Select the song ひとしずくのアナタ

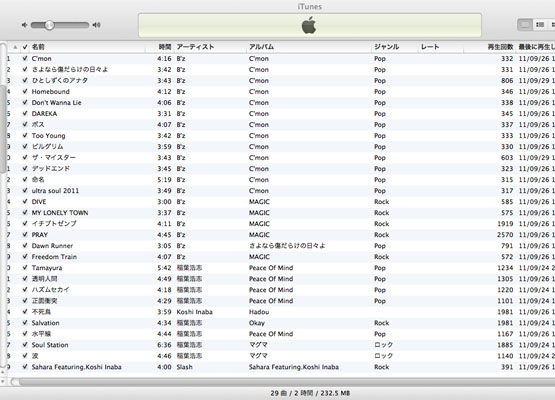60,80
